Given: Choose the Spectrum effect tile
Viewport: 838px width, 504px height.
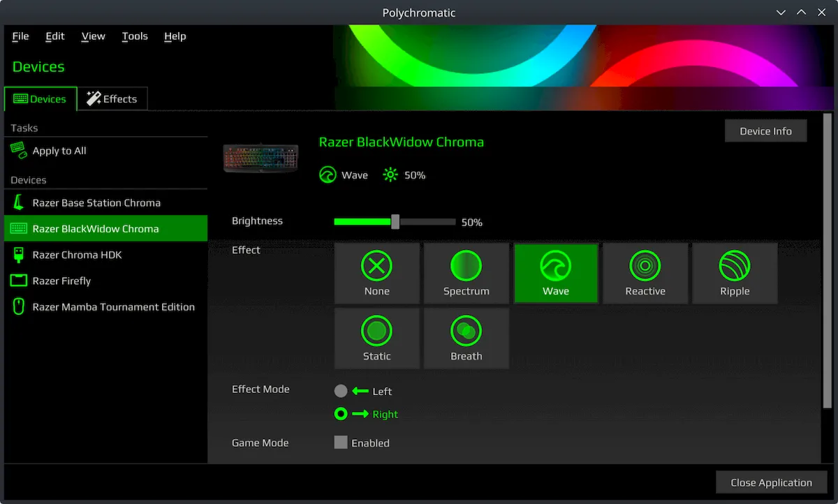Looking at the screenshot, I should pos(466,273).
